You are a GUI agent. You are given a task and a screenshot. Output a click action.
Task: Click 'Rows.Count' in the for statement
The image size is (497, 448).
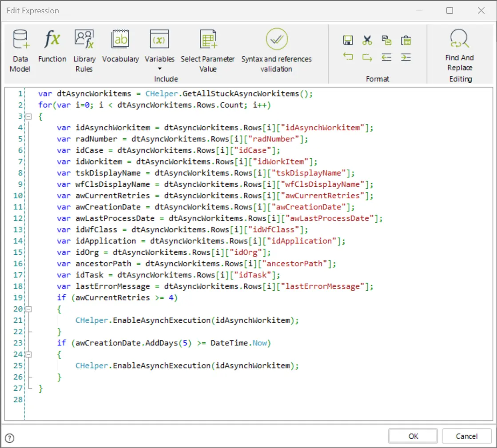220,105
